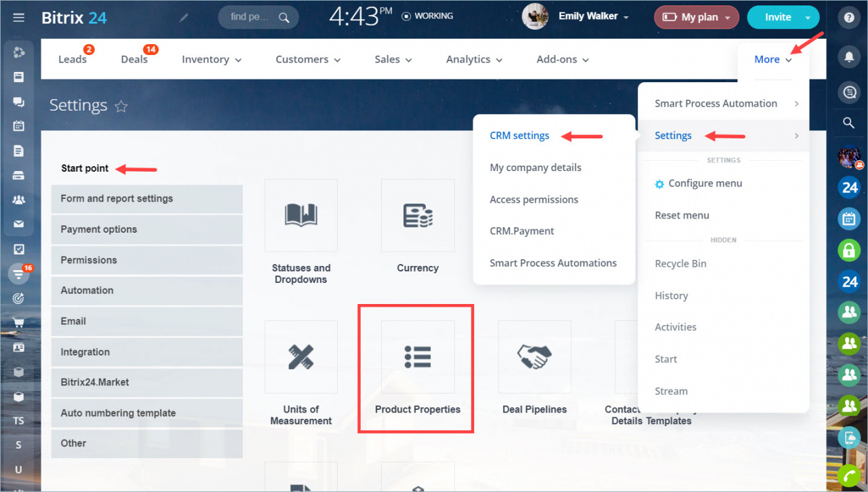Click the WORKING status indicator

click(428, 16)
